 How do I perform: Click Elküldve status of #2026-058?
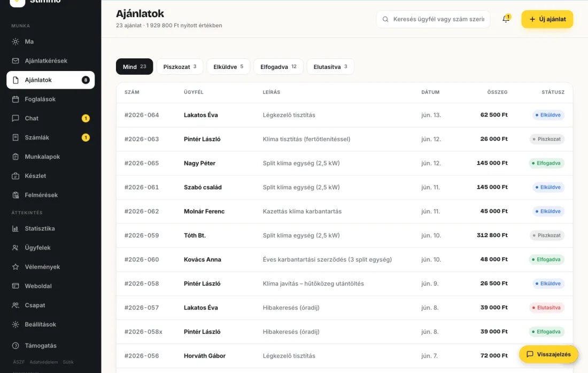pyautogui.click(x=548, y=283)
